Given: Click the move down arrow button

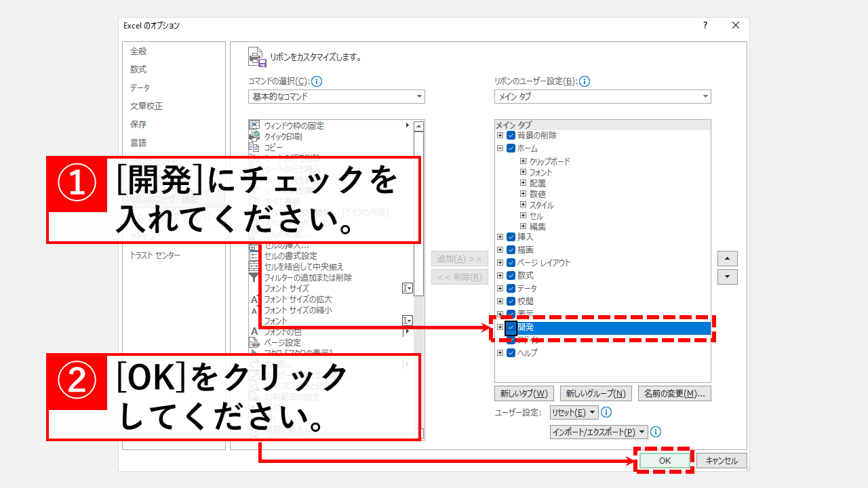Looking at the screenshot, I should click(728, 277).
